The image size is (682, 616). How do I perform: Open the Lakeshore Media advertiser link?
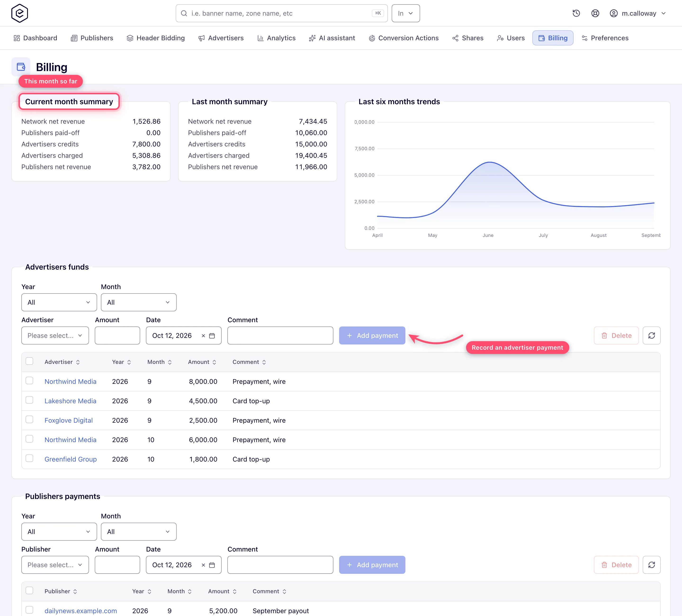70,401
